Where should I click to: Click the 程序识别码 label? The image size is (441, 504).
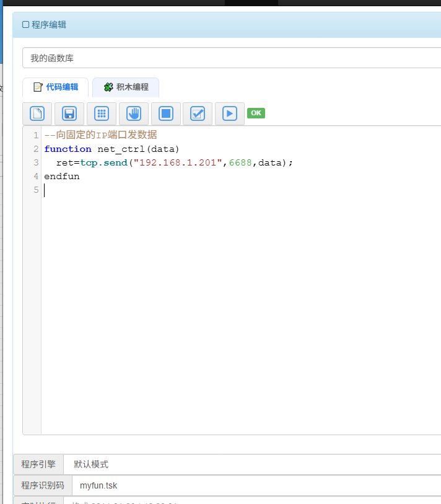43,485
